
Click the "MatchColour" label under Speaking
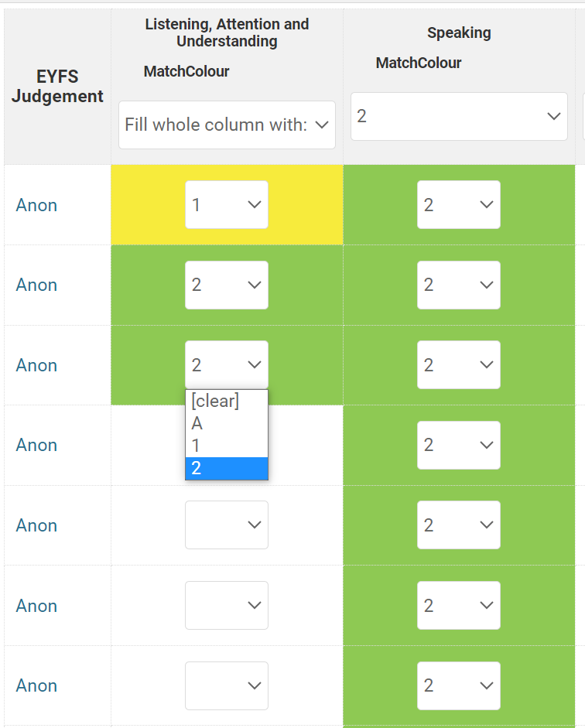(418, 63)
